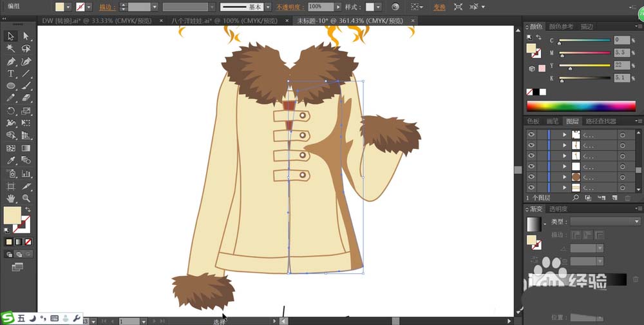Select the Ellipse tool
The height and width of the screenshot is (325, 644).
point(11,86)
